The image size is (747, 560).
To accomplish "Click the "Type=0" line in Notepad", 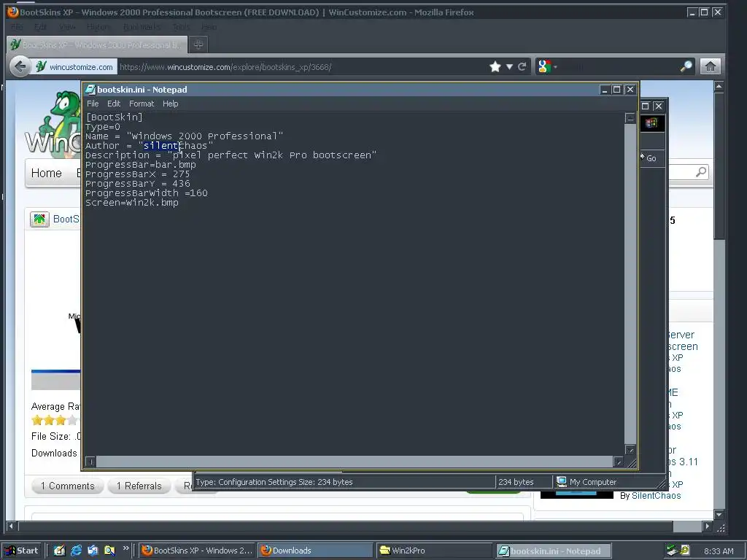I will click(102, 127).
